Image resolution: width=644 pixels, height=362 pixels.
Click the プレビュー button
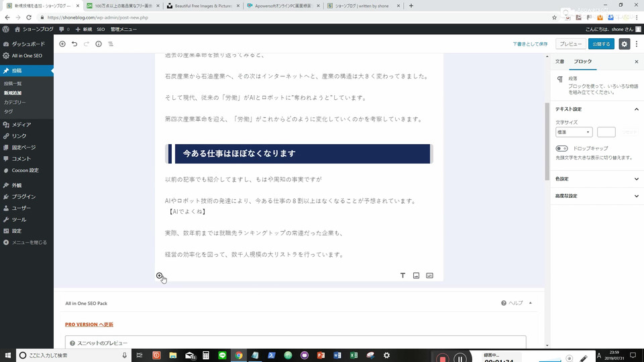coord(570,44)
